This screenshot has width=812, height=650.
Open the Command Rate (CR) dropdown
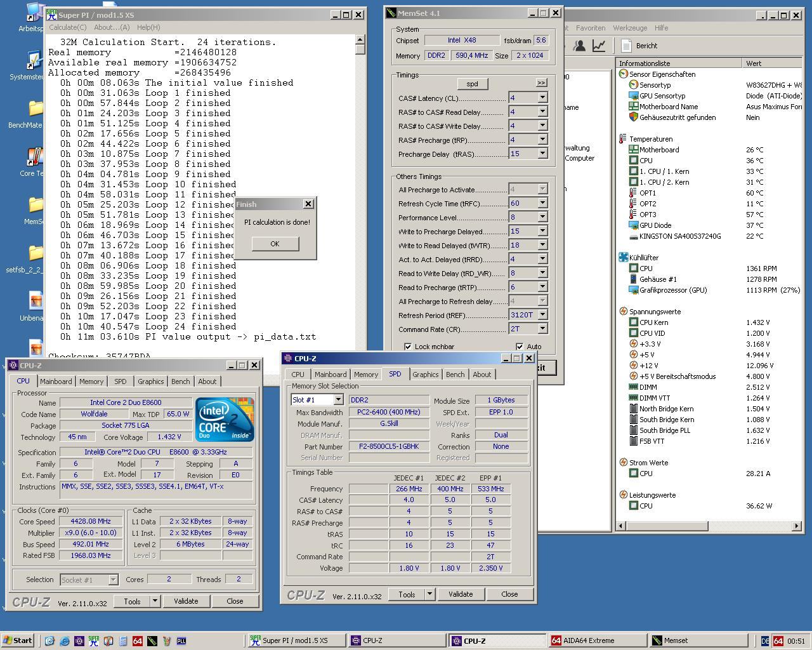(542, 329)
